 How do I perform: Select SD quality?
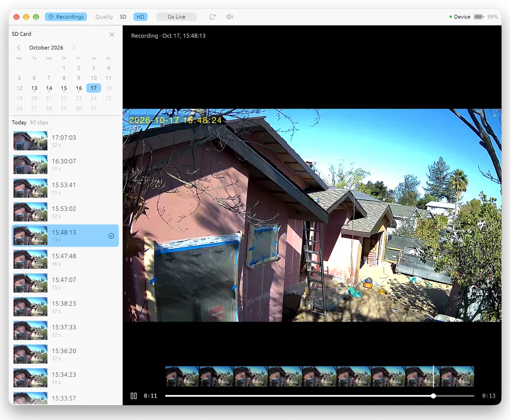point(123,17)
